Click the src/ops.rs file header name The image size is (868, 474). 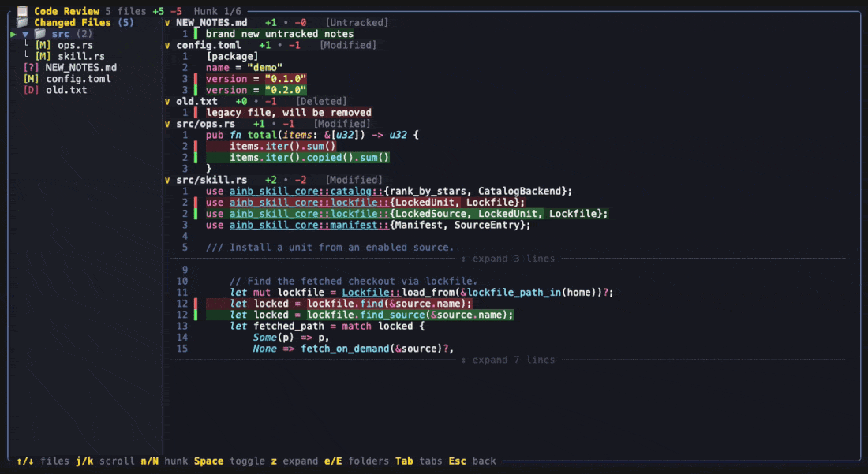[205, 124]
